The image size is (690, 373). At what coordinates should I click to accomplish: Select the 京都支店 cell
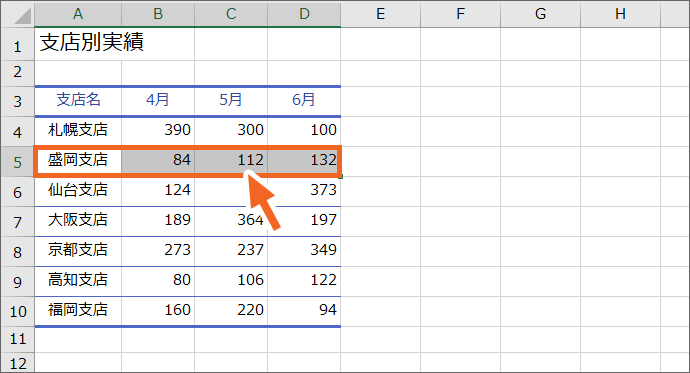click(x=78, y=251)
